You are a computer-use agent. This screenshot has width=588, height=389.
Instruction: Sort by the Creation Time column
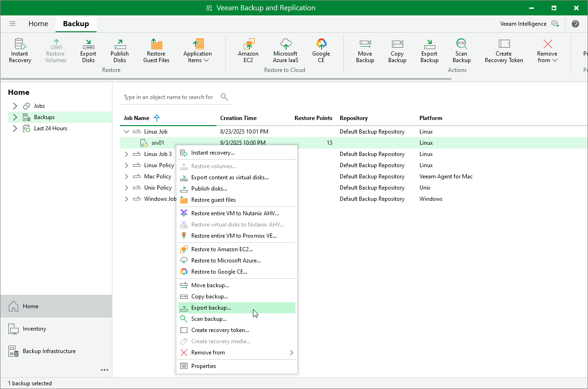(238, 118)
